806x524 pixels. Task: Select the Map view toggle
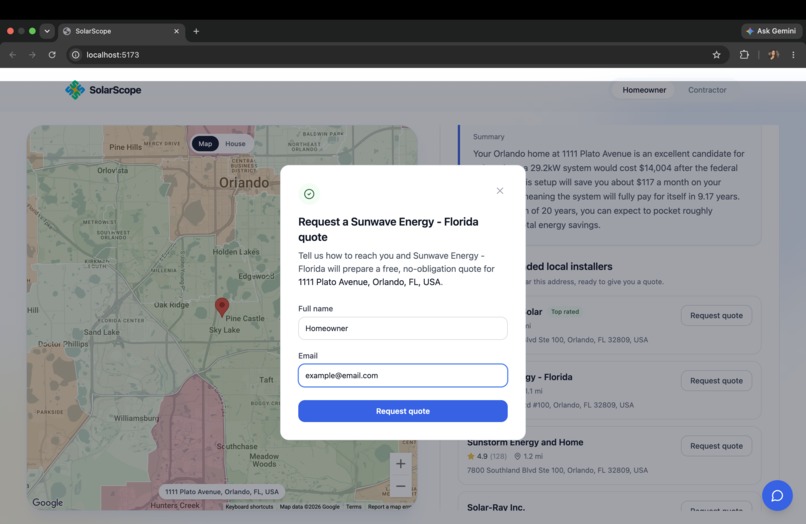coord(205,143)
